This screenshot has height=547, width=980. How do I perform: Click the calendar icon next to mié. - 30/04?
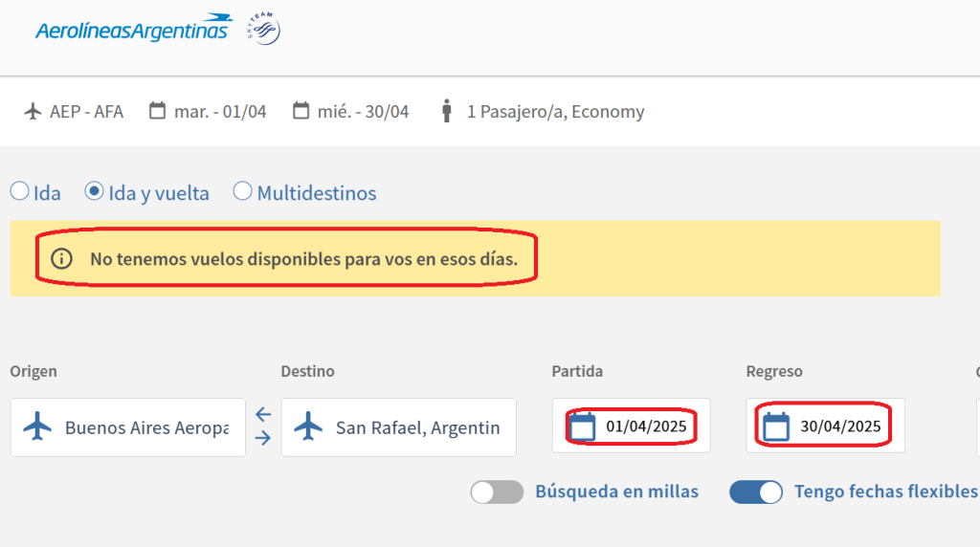point(301,111)
